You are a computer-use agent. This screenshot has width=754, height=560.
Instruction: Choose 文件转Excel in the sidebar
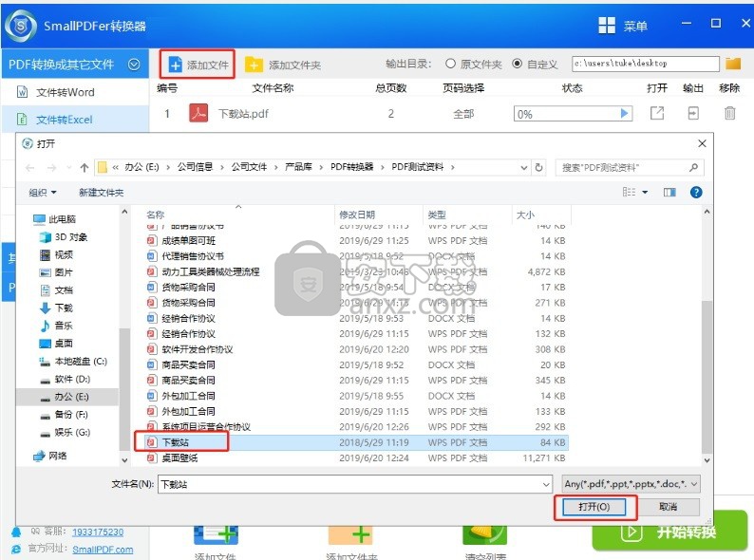tap(64, 120)
